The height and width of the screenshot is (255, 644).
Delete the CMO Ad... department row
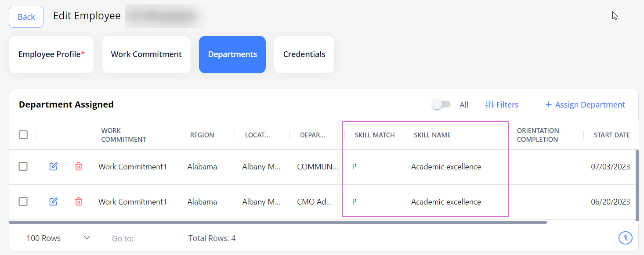79,201
